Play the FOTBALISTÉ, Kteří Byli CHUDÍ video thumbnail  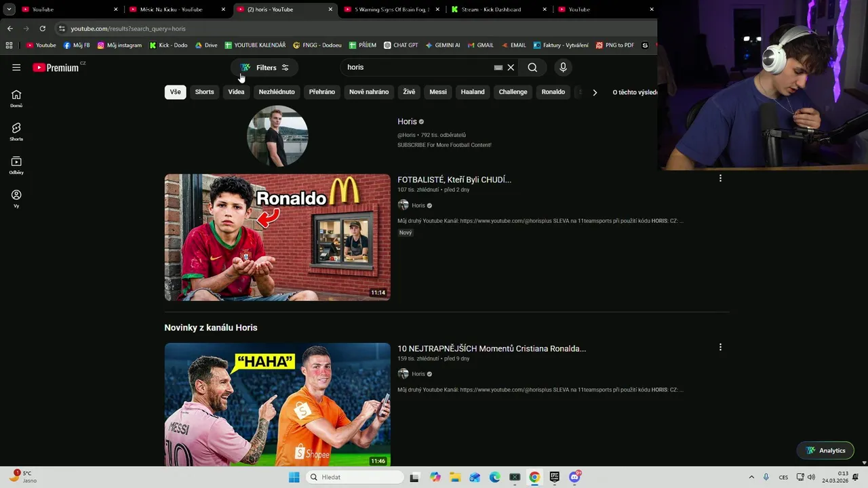tap(277, 237)
